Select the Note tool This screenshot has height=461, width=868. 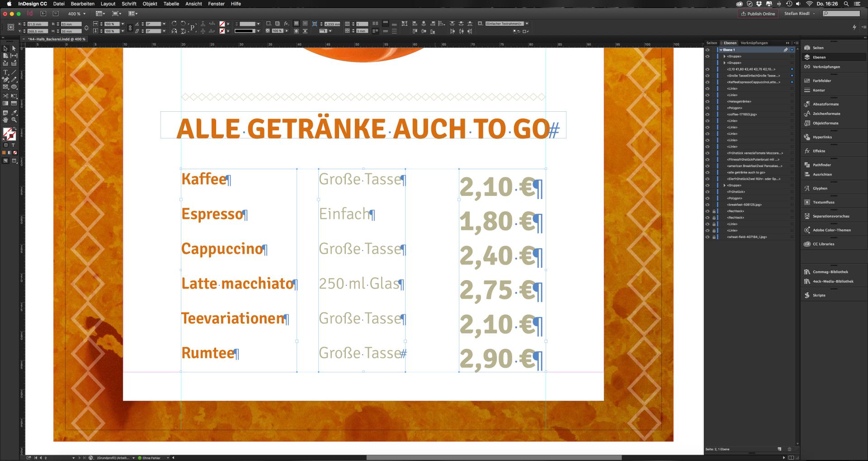tap(5, 113)
